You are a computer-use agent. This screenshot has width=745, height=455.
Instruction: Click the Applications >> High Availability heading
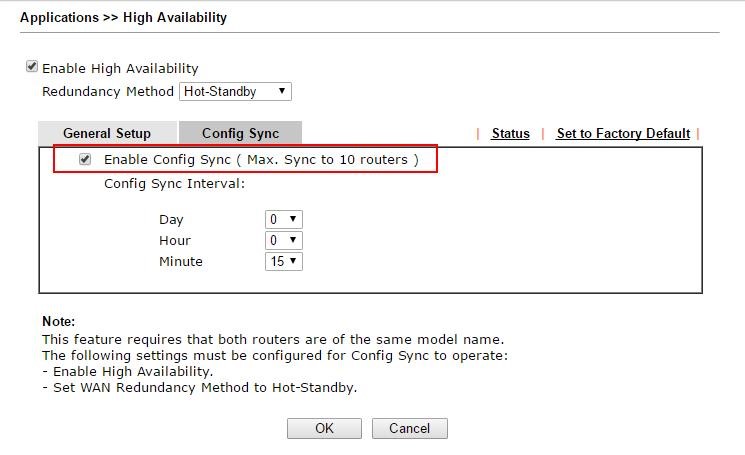123,17
